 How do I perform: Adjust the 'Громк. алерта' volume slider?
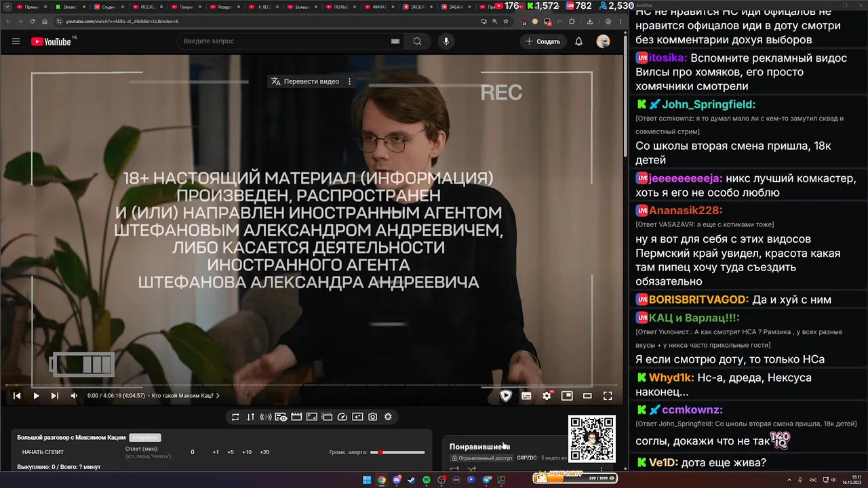click(x=397, y=452)
